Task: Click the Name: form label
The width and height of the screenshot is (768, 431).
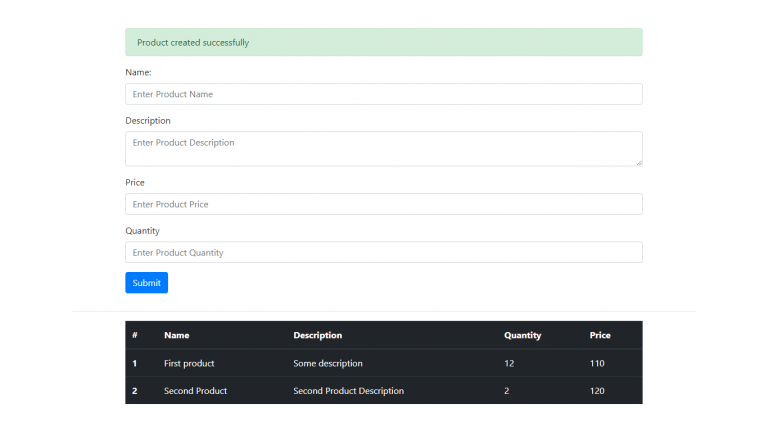Action: (x=138, y=72)
